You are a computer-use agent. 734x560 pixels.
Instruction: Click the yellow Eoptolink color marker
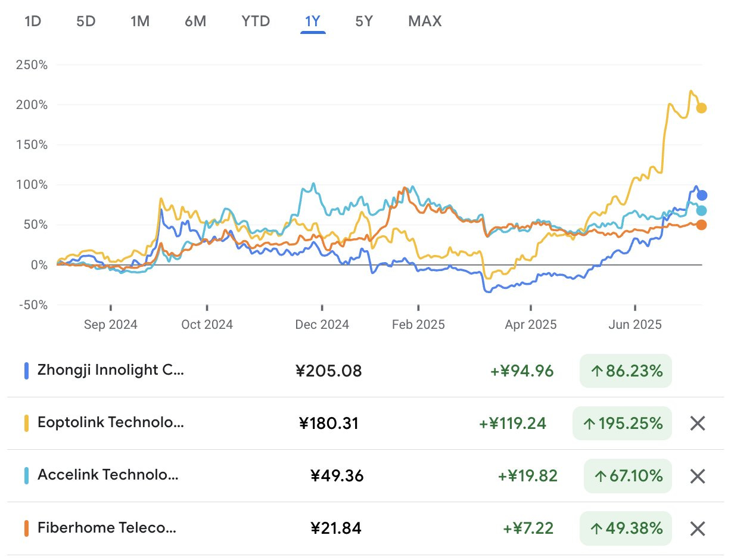click(26, 424)
